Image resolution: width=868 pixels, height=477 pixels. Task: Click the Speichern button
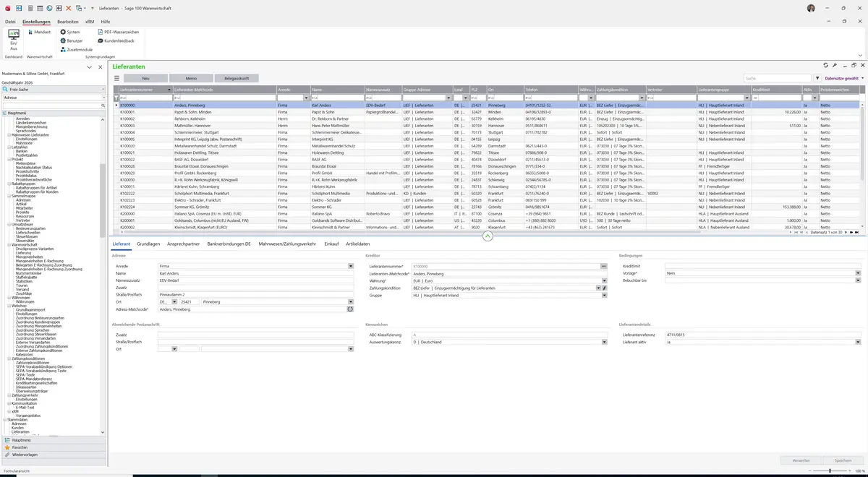(843, 460)
